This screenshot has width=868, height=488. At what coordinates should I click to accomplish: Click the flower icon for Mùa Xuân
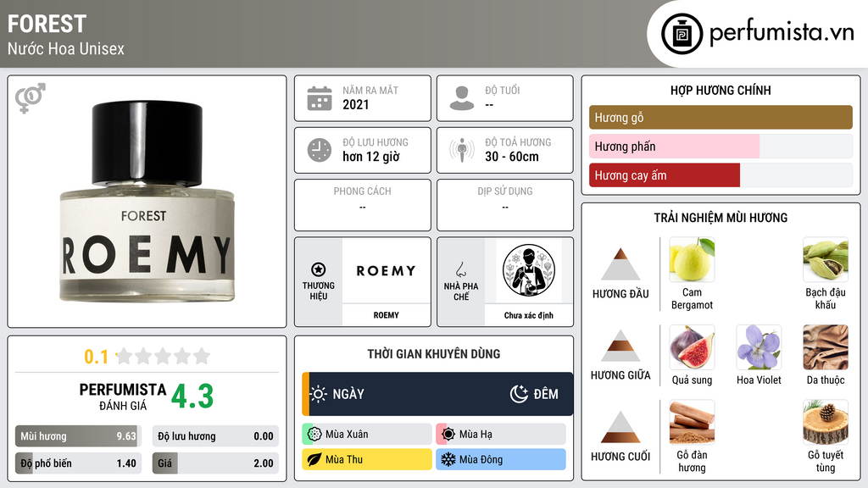314,435
